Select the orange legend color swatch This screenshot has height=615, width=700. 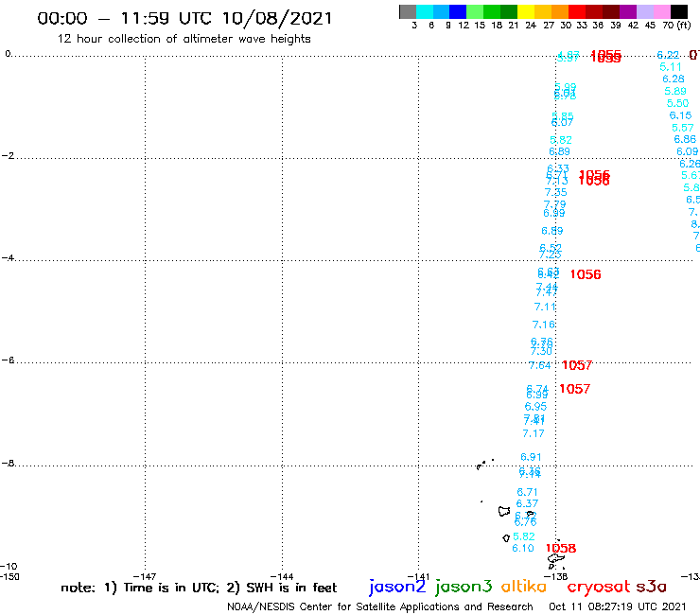560,11
